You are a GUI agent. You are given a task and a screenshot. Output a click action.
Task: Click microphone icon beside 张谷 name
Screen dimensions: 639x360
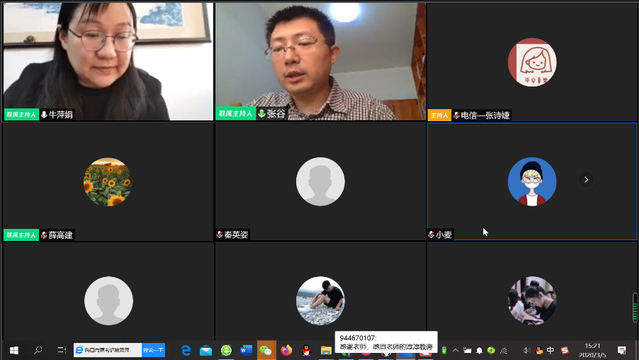click(262, 113)
